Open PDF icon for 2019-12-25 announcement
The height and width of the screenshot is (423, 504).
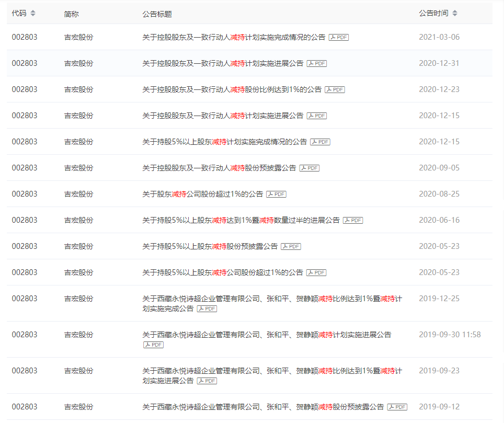coord(207,308)
